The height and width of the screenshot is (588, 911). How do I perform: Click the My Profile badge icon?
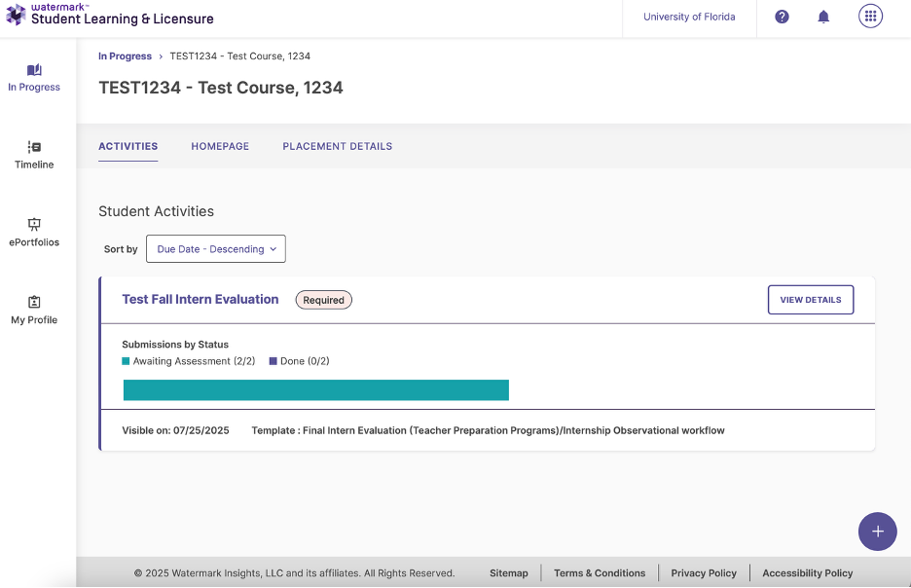34,302
